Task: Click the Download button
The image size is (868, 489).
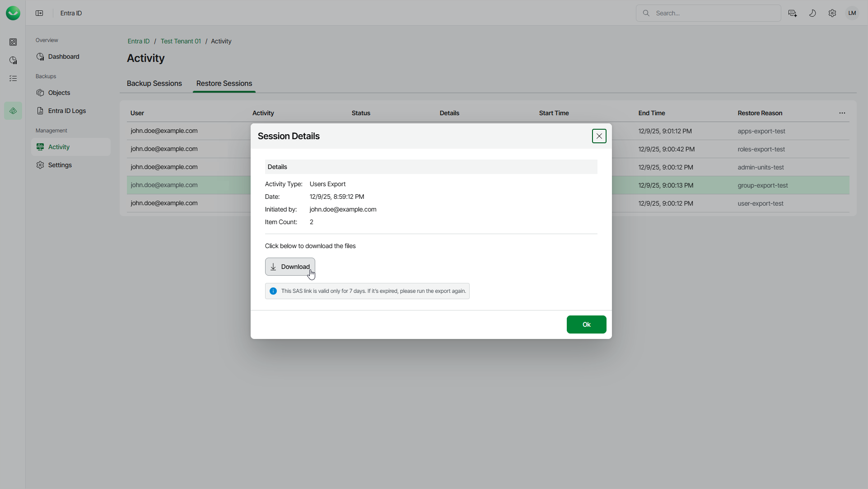Action: click(x=290, y=267)
